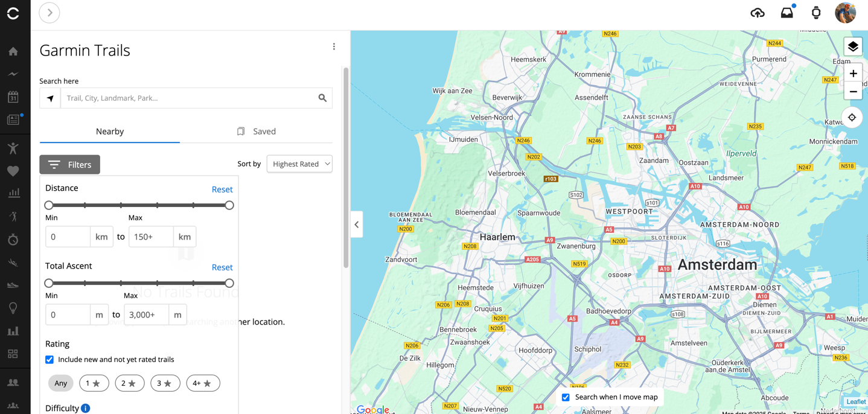Open the shoe gear icon in sidebar
The image size is (868, 414).
[x=13, y=285]
